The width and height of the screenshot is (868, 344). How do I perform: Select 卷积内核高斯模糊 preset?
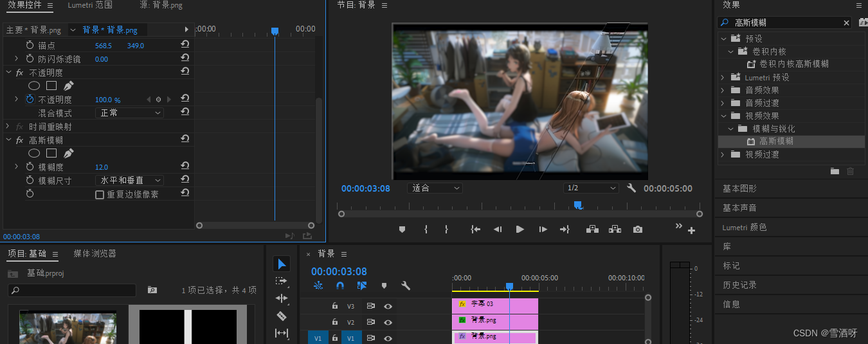click(x=793, y=64)
